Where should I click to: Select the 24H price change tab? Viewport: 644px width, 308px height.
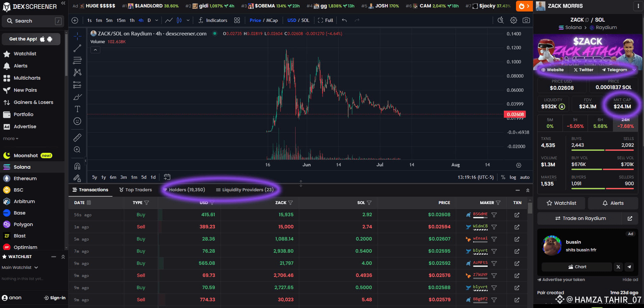pyautogui.click(x=625, y=123)
